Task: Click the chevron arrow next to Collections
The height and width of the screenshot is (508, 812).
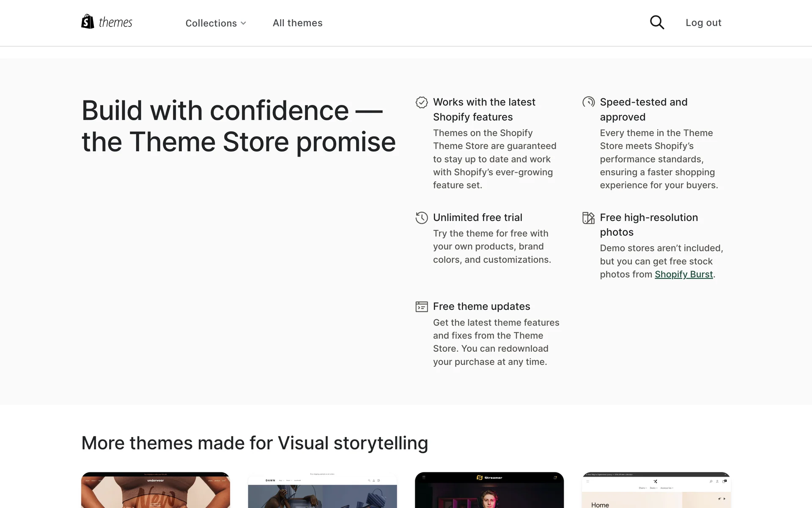Action: (x=244, y=23)
